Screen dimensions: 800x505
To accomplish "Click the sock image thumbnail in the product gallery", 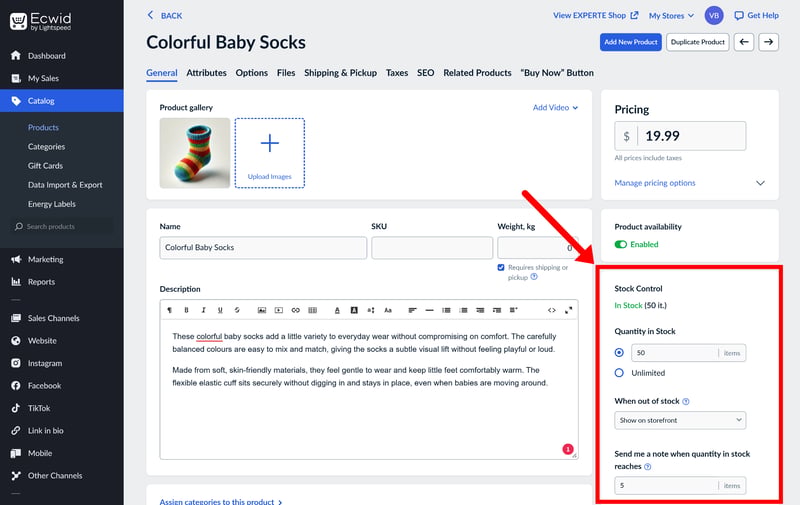I will [195, 153].
